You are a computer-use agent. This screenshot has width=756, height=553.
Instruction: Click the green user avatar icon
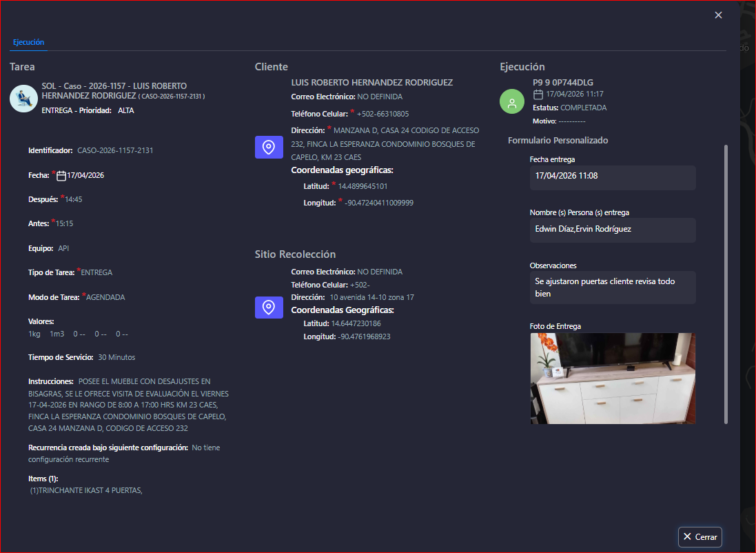[x=511, y=103]
